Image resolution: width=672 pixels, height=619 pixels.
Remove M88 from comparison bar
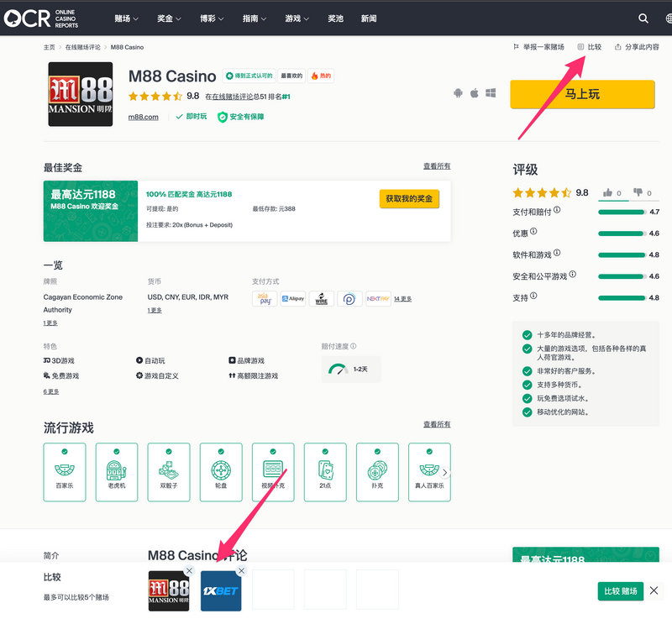[189, 570]
